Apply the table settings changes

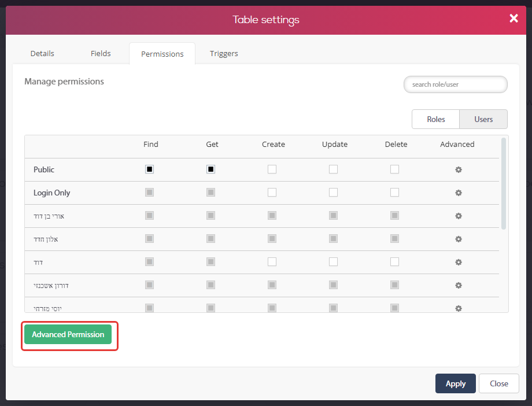(456, 383)
